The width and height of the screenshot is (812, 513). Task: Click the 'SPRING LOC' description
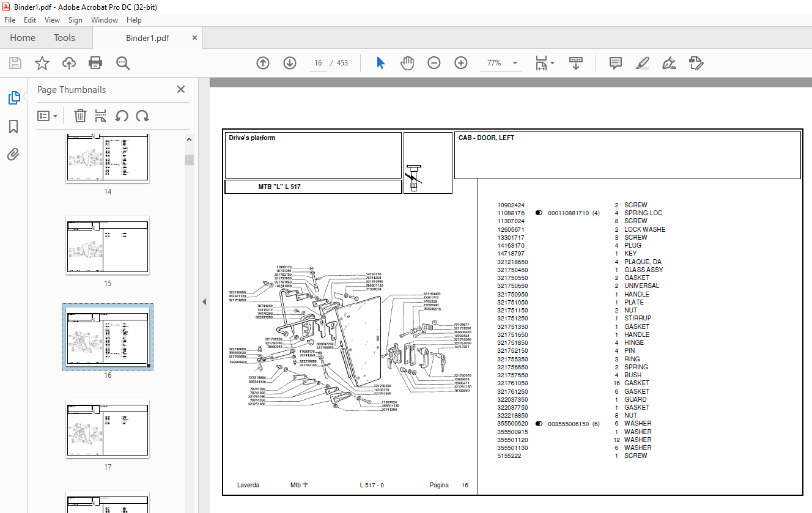click(643, 213)
